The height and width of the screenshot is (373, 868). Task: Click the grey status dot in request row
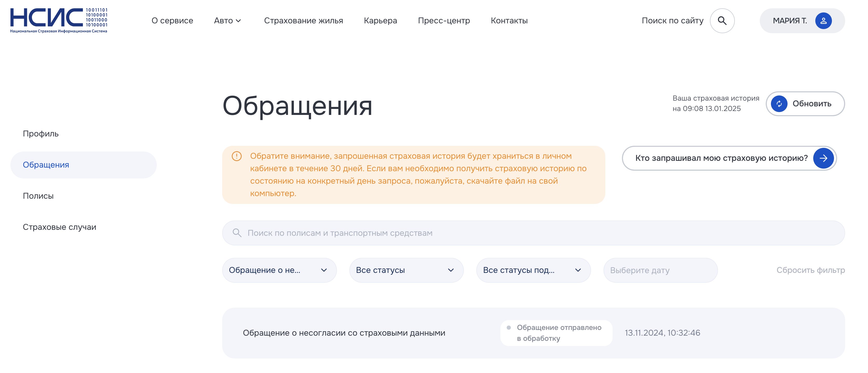coord(508,328)
